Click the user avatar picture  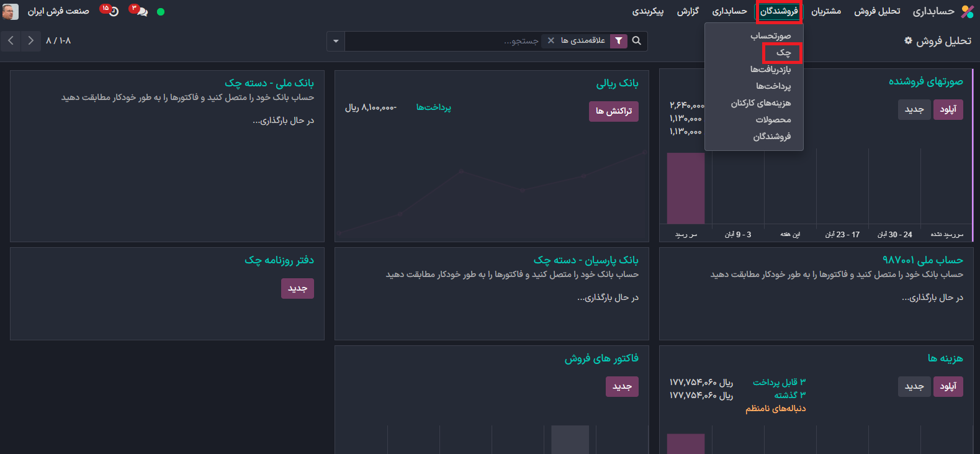(x=11, y=11)
